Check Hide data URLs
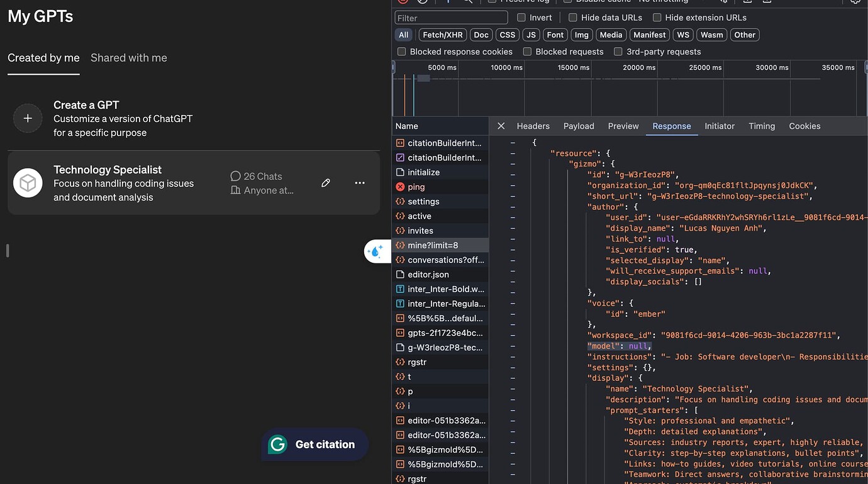Viewport: 868px width, 484px height. (572, 17)
